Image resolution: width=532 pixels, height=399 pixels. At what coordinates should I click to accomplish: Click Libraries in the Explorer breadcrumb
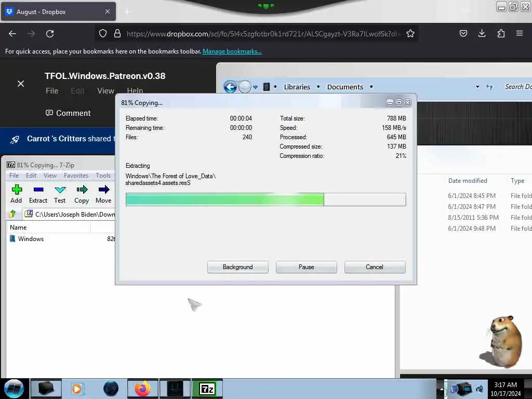pos(297,87)
